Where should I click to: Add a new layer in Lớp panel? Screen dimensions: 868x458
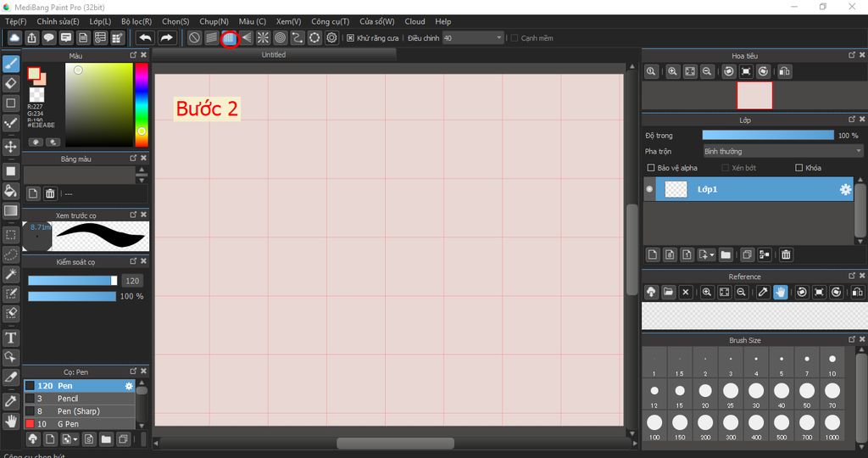(x=653, y=254)
